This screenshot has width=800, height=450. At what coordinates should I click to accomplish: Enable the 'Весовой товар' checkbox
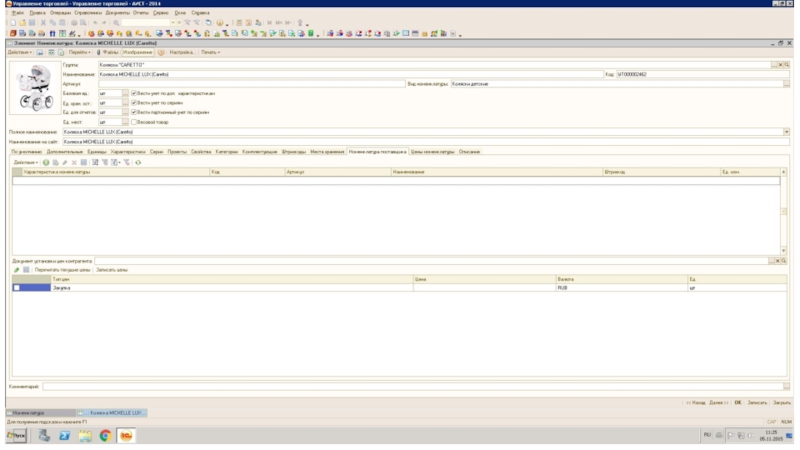pos(135,122)
